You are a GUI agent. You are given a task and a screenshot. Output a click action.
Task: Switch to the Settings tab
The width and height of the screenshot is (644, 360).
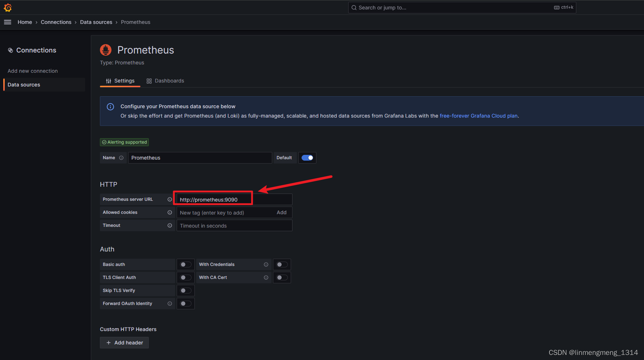point(120,81)
